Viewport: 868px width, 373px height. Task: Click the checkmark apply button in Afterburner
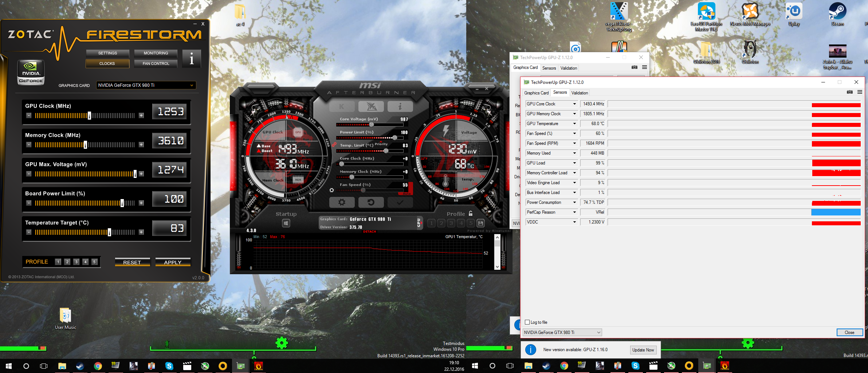tap(400, 202)
